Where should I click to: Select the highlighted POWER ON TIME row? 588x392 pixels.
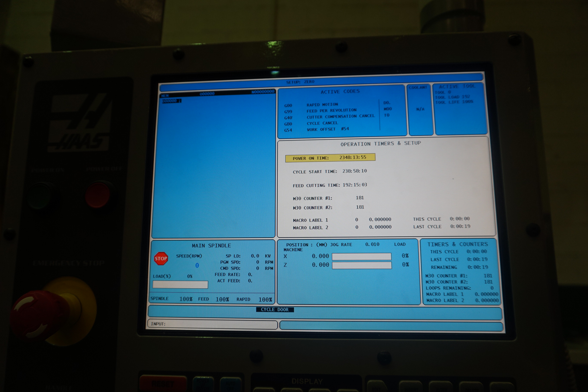[x=330, y=158]
